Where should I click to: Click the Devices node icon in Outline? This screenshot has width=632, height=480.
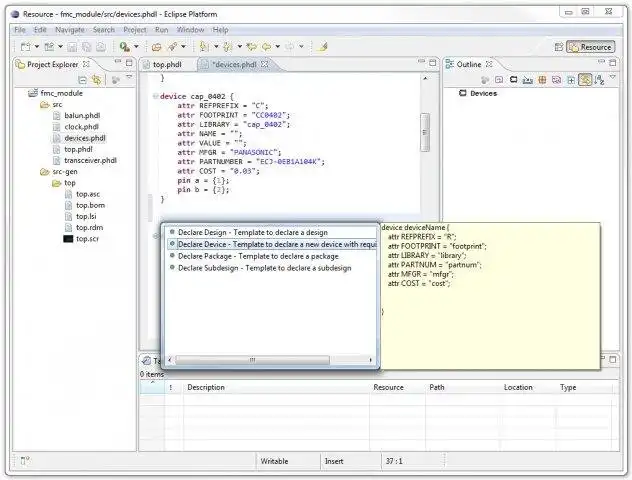coord(463,93)
